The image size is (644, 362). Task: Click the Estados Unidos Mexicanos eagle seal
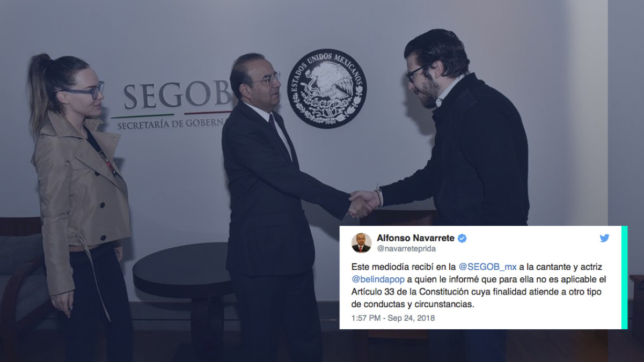[326, 88]
